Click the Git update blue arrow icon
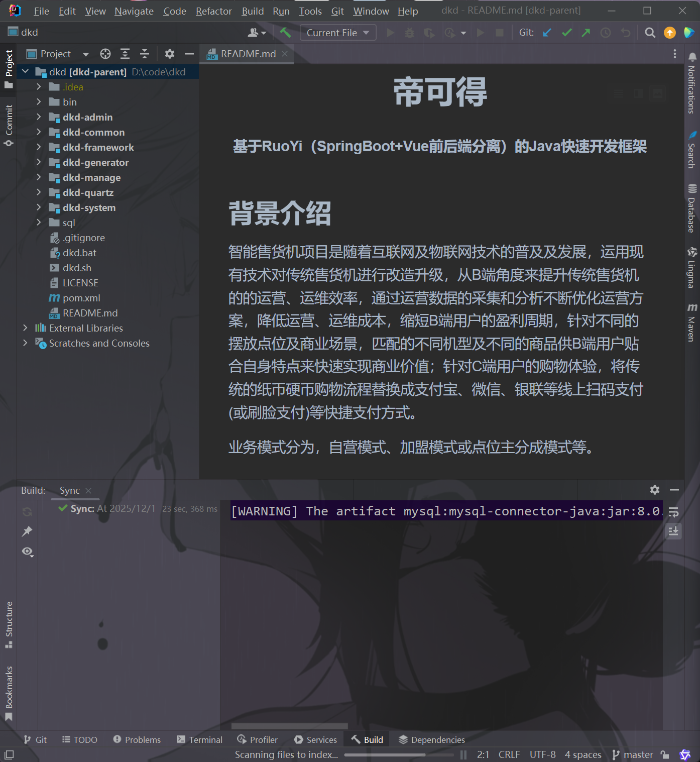 (x=546, y=32)
